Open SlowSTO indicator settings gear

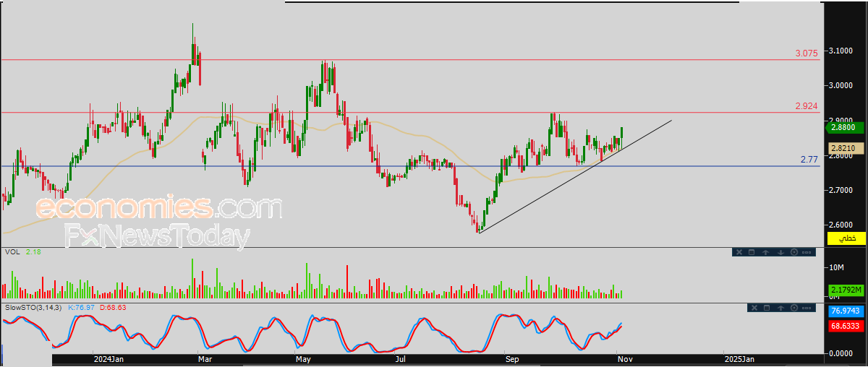tap(794, 308)
